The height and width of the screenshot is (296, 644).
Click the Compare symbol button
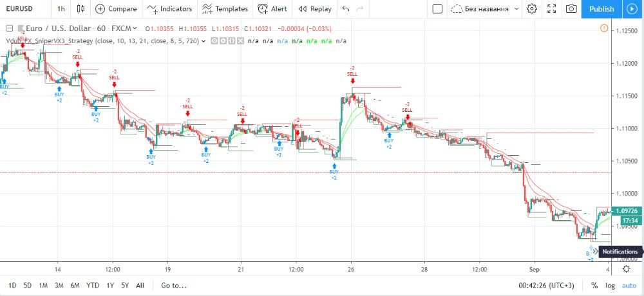click(x=116, y=9)
